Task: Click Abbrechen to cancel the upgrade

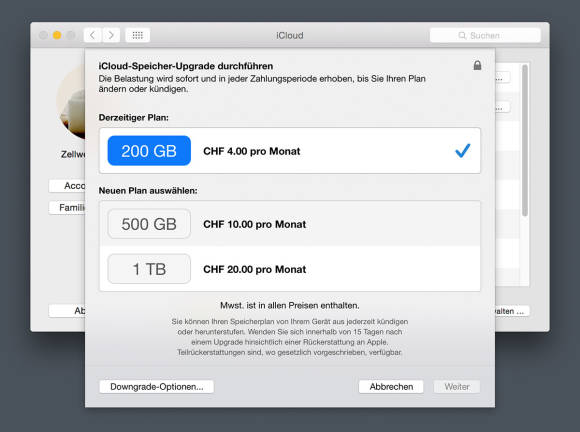Action: (391, 387)
